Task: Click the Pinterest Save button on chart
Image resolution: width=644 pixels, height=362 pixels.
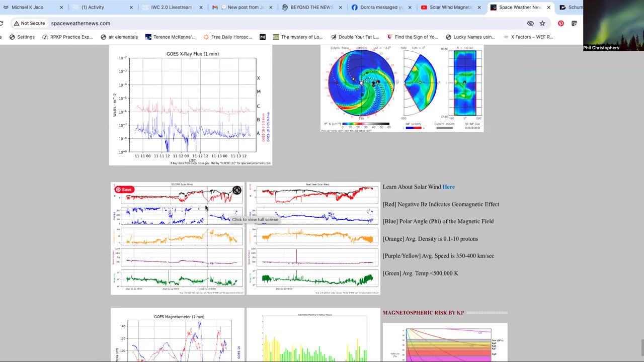Action: pos(123,190)
